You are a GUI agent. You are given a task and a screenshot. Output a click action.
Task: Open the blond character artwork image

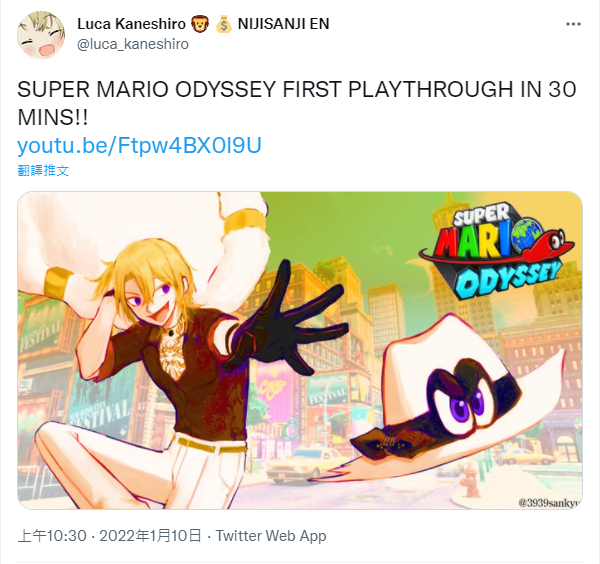click(300, 350)
